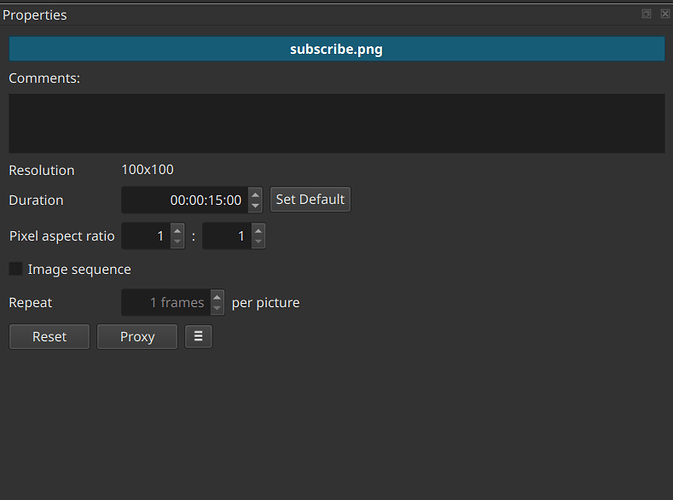The width and height of the screenshot is (673, 500).
Task: Close the Properties panel
Action: 664,14
